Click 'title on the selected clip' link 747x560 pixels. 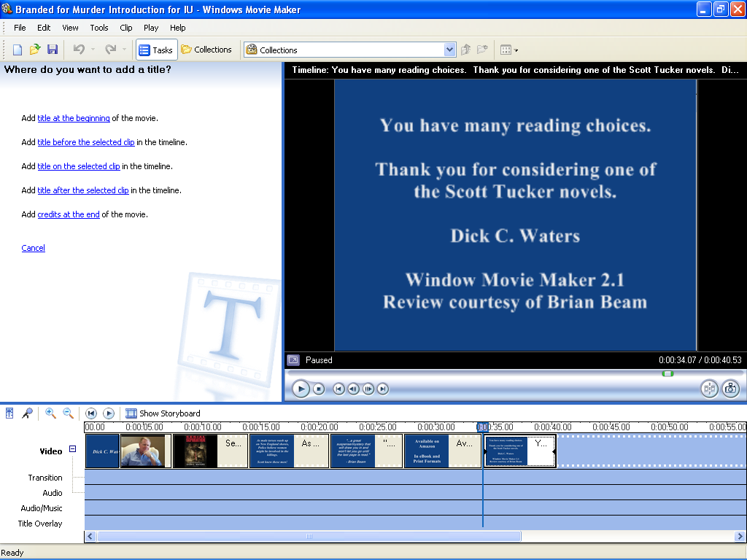pos(79,166)
